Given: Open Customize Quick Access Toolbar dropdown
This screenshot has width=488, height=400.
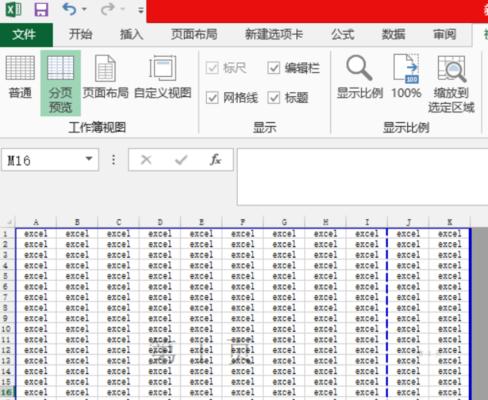Looking at the screenshot, I should pos(141,10).
